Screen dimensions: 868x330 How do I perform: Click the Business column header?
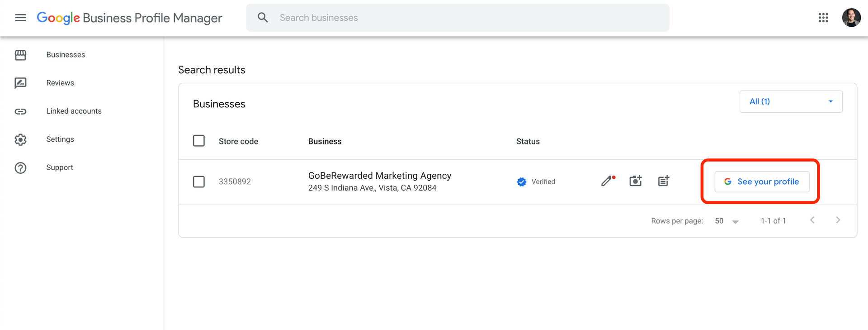(325, 141)
